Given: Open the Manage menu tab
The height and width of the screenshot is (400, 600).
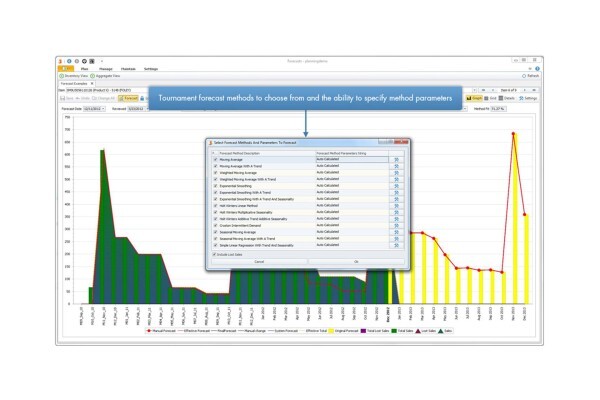Looking at the screenshot, I should click(x=106, y=69).
